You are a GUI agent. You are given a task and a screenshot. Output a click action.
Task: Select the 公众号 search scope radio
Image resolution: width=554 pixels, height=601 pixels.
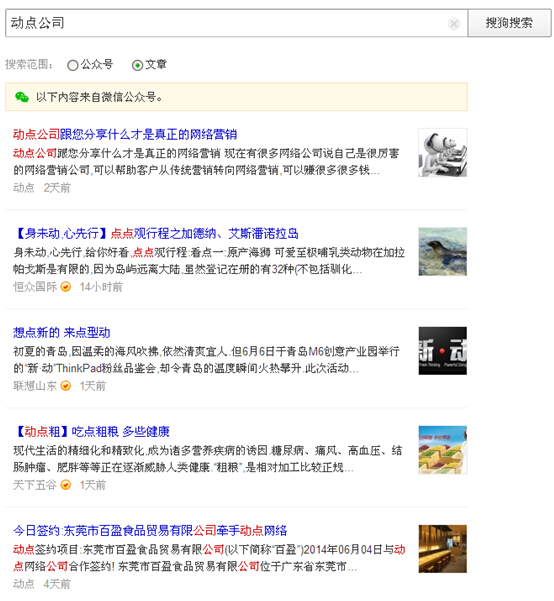[72, 65]
